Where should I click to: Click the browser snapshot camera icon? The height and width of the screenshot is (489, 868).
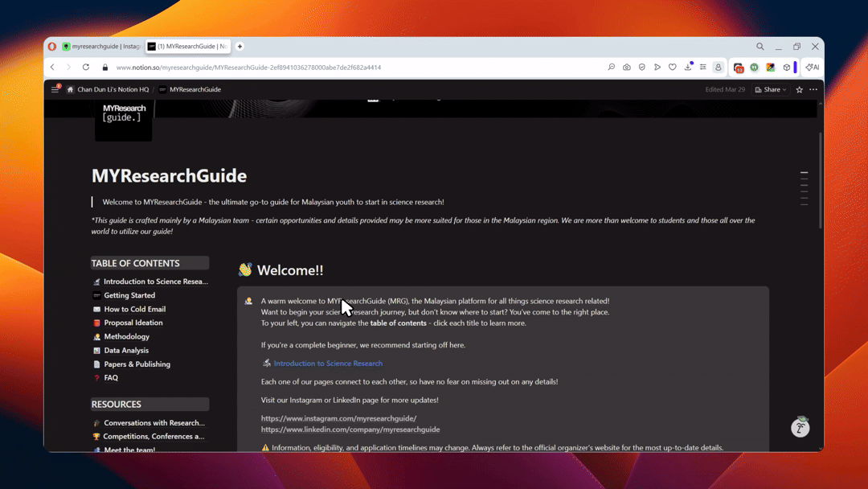point(627,68)
